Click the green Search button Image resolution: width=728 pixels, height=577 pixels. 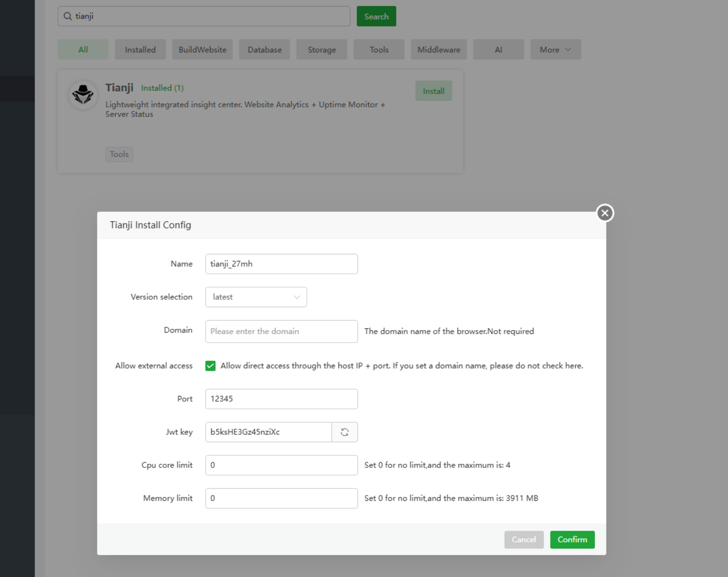[376, 16]
